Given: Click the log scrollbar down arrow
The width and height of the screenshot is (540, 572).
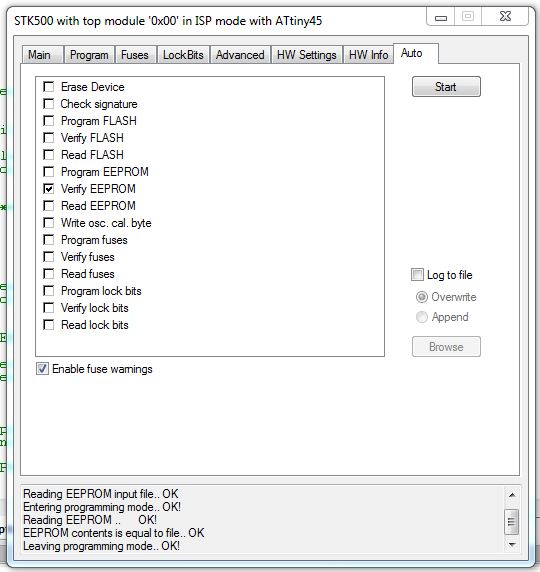Looking at the screenshot, I should [x=512, y=545].
